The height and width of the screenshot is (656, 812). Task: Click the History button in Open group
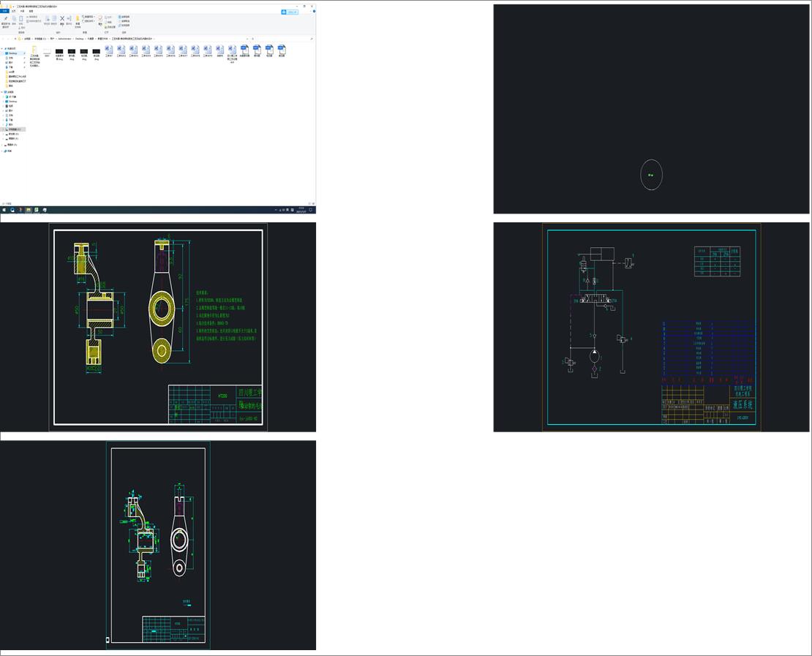click(x=110, y=27)
